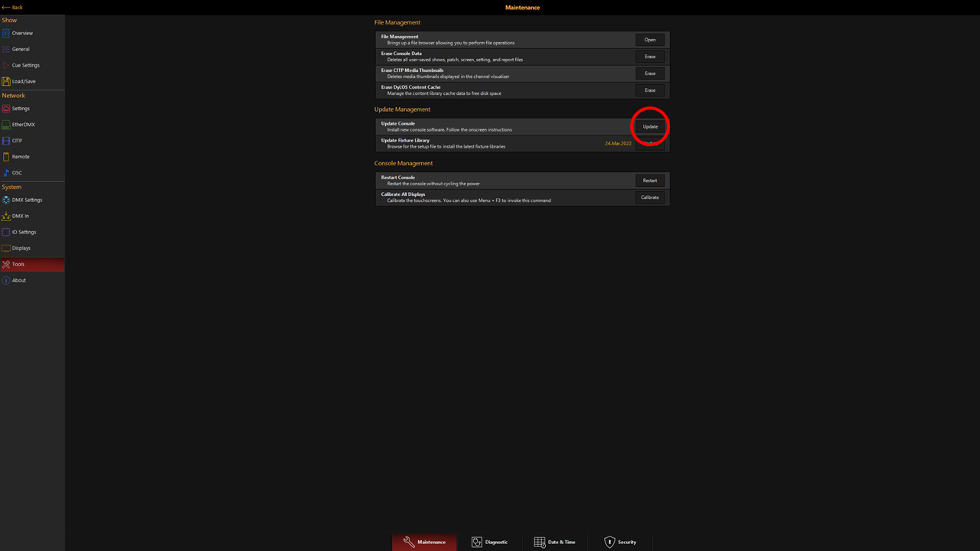Open the Load/Save icon
Image resolution: width=980 pixels, height=551 pixels.
[6, 81]
